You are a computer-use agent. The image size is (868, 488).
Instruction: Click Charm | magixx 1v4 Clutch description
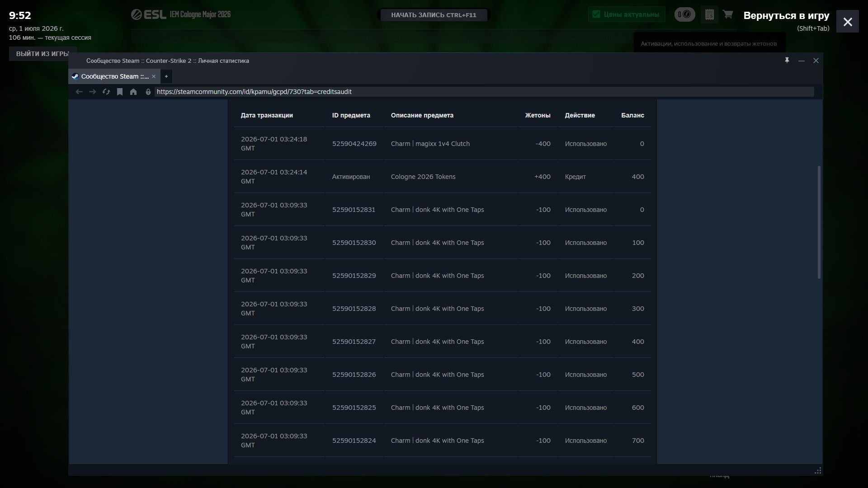point(430,144)
